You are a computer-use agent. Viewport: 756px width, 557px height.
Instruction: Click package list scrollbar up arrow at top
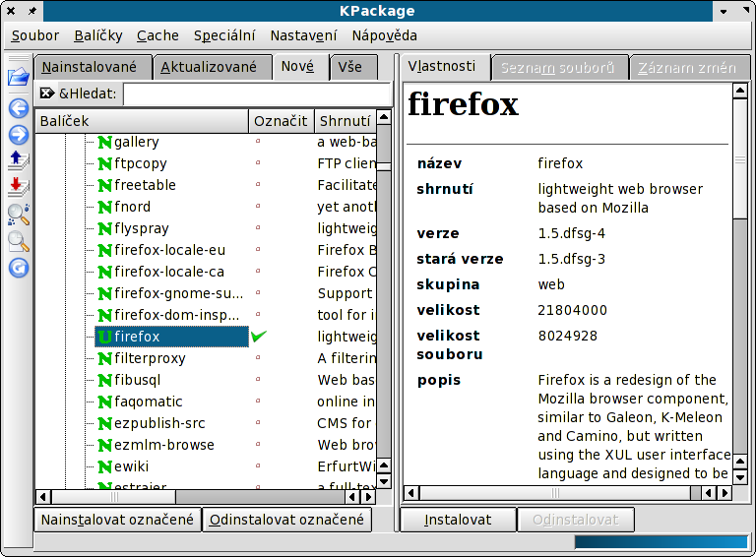(384, 117)
